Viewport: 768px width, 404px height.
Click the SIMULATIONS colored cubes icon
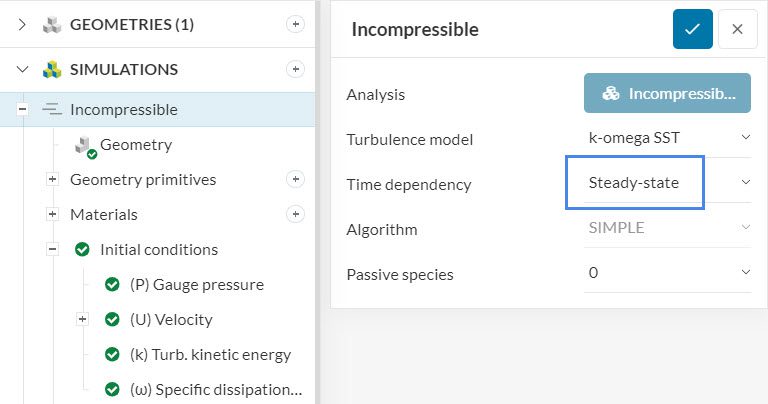click(x=52, y=70)
